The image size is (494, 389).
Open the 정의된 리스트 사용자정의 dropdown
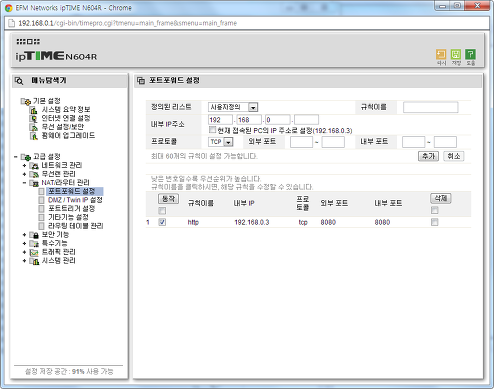[233, 107]
